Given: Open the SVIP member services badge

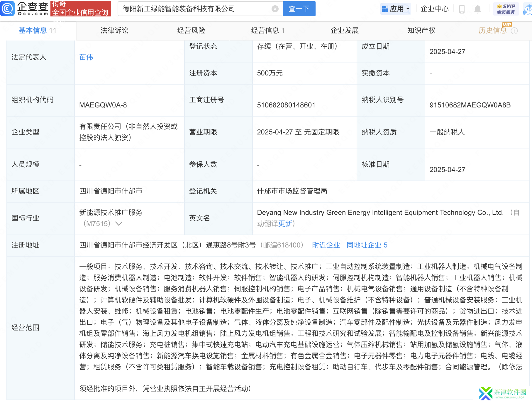Looking at the screenshot, I should [506, 9].
